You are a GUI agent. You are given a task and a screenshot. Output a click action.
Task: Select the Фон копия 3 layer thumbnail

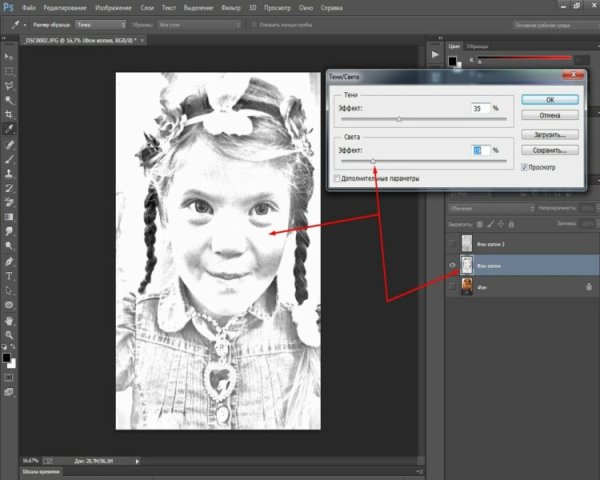[467, 243]
